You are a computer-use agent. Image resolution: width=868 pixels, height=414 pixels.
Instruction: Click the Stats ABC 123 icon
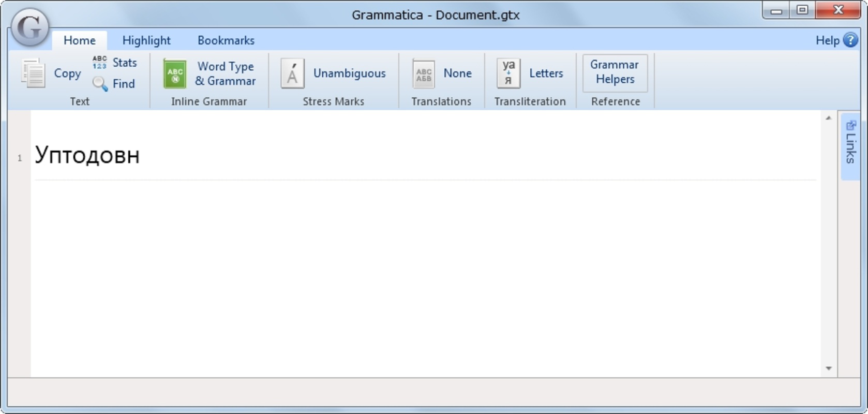click(100, 63)
